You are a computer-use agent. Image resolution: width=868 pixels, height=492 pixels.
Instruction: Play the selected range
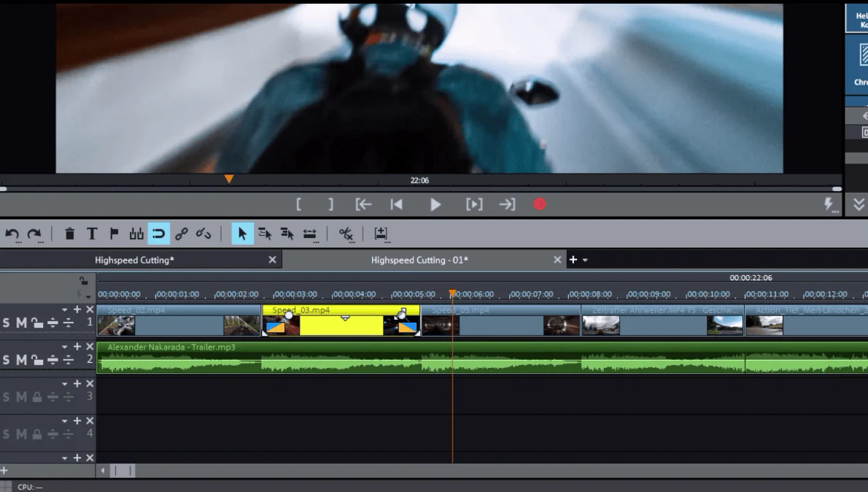pyautogui.click(x=474, y=204)
